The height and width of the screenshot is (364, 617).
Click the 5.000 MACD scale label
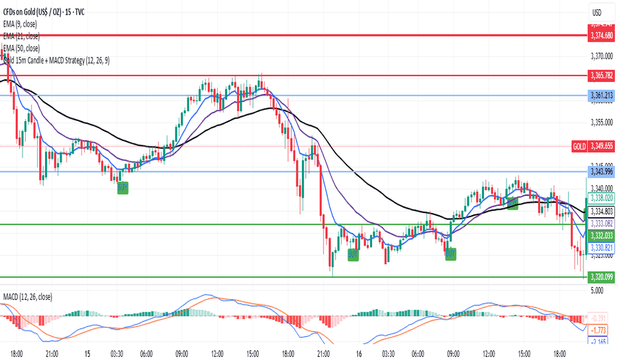click(597, 291)
